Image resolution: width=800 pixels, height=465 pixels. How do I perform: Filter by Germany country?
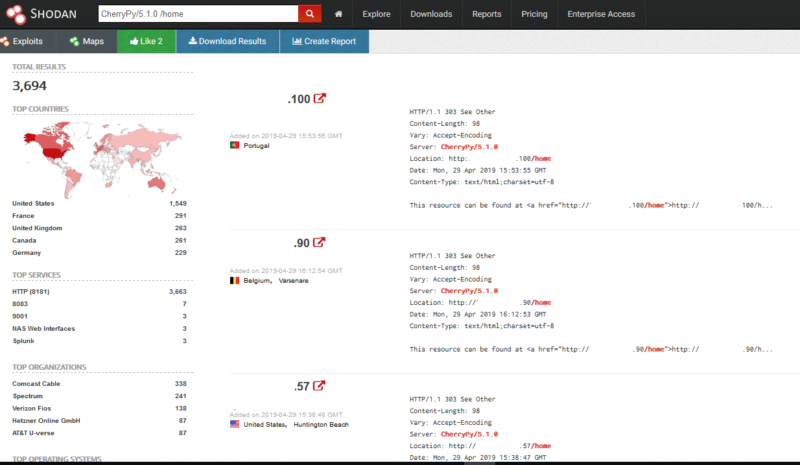[x=27, y=252]
